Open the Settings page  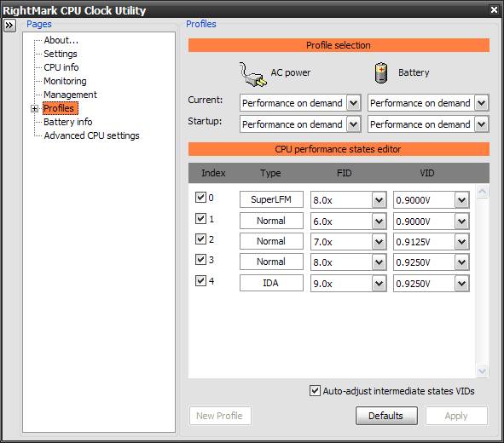[61, 54]
